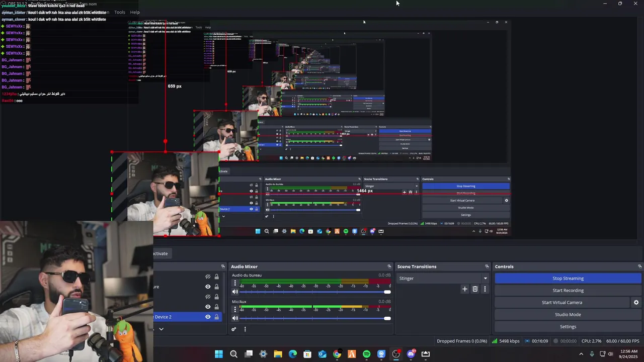Open Task View from taskbar
This screenshot has width=644, height=362.
point(249,354)
